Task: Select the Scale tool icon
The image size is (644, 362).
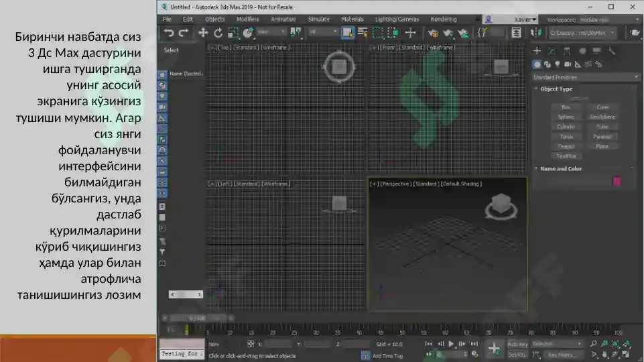Action: click(233, 33)
